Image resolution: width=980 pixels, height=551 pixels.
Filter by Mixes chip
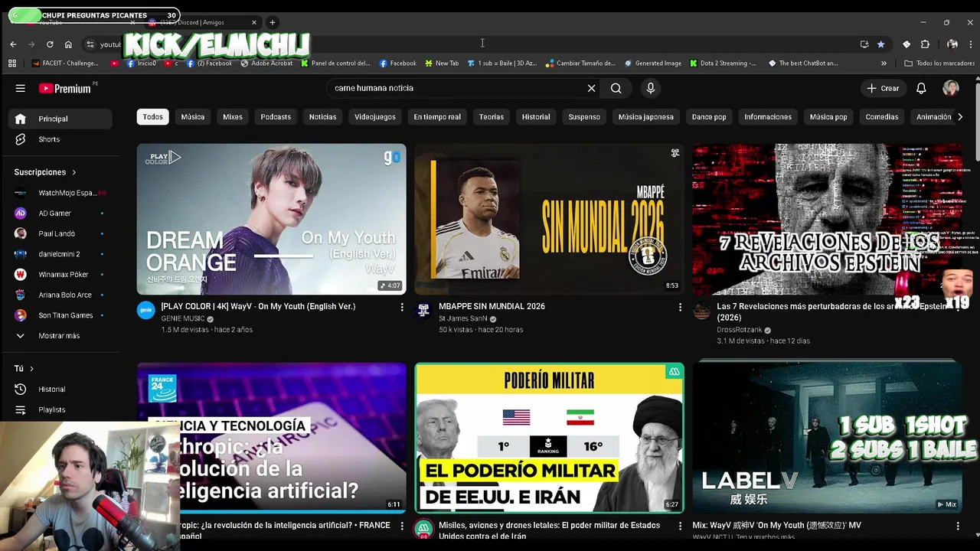point(233,117)
